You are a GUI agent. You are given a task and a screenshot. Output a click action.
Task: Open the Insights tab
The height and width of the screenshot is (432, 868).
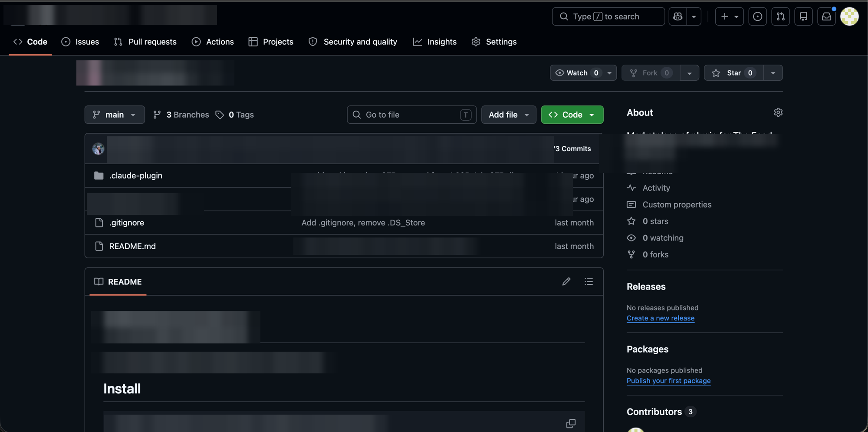pyautogui.click(x=434, y=42)
